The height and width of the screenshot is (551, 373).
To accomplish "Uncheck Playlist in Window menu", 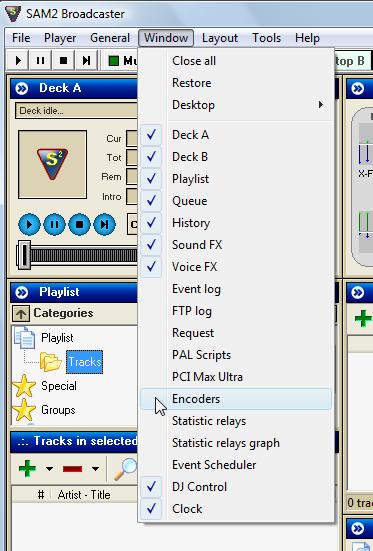I will [236, 179].
